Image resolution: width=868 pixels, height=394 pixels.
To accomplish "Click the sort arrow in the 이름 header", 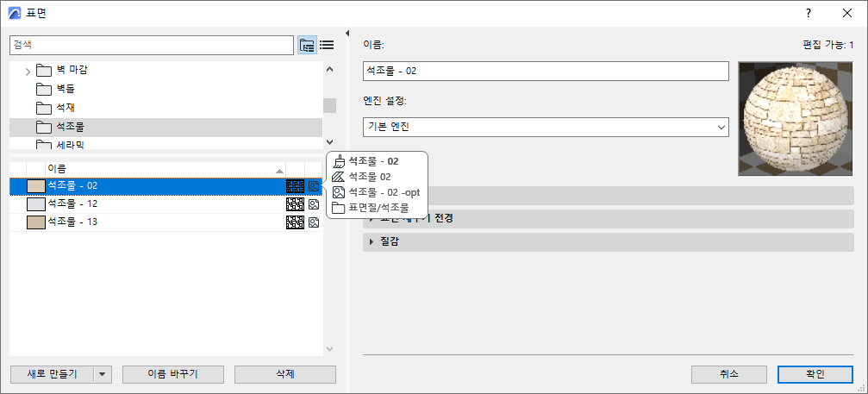I will click(279, 171).
